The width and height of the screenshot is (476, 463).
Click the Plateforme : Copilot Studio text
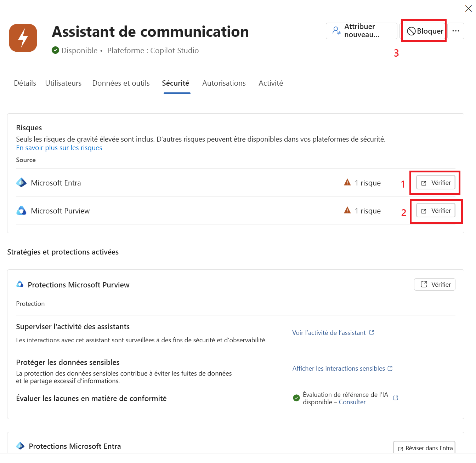coord(153,51)
